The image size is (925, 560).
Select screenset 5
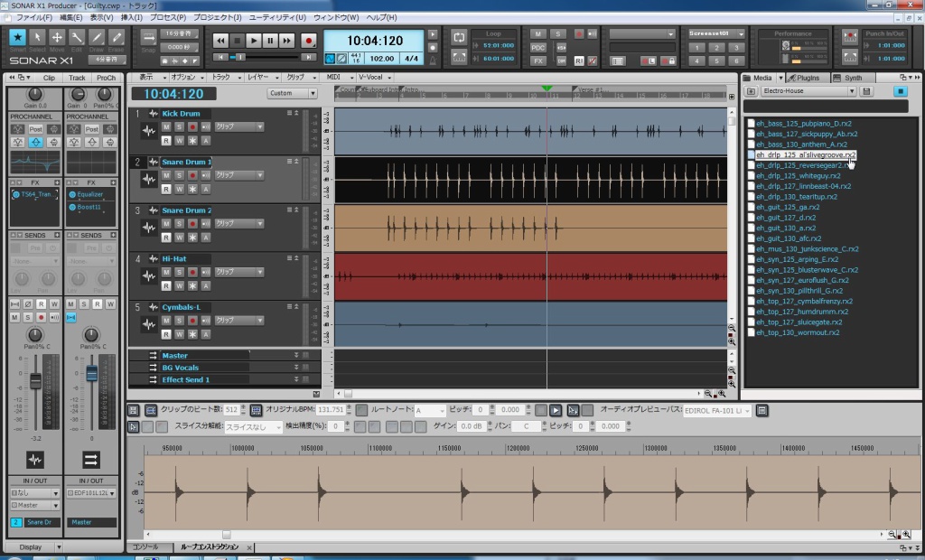pos(716,61)
